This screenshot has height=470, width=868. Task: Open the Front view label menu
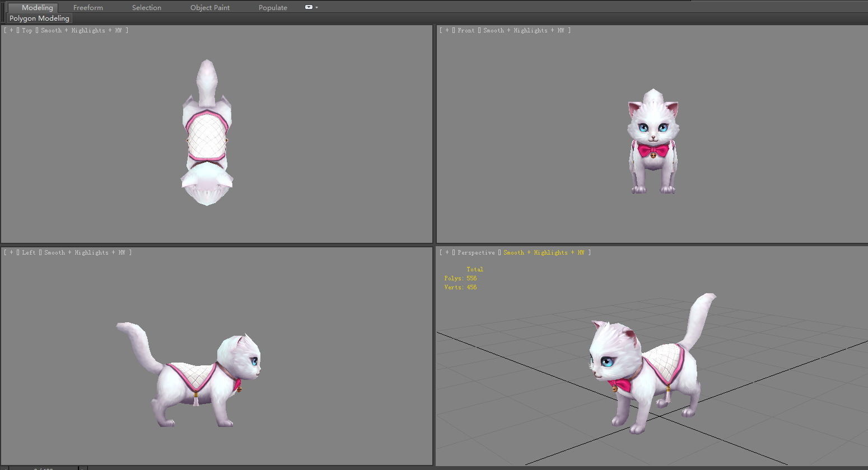(x=466, y=30)
